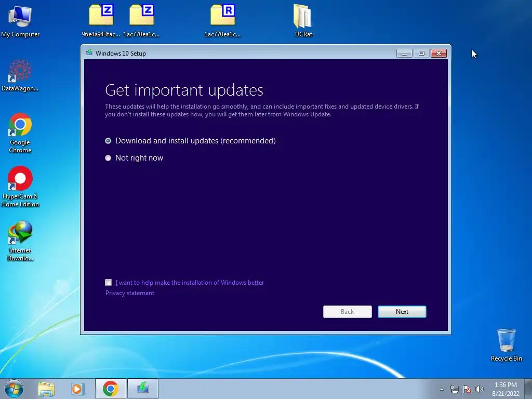Select the 1ac770ea1c... zip archive with Z badge
Screen dimensions: 532x399
[x=141, y=20]
